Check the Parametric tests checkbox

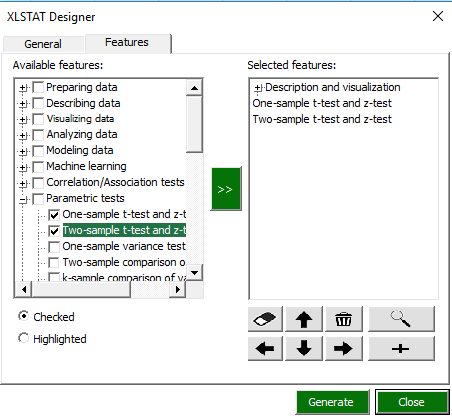tap(38, 199)
